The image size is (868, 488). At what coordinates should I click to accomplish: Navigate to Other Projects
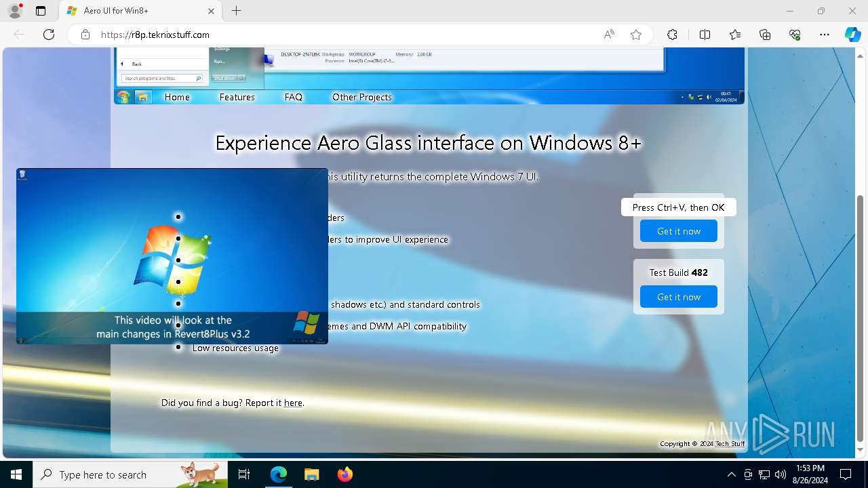point(362,97)
